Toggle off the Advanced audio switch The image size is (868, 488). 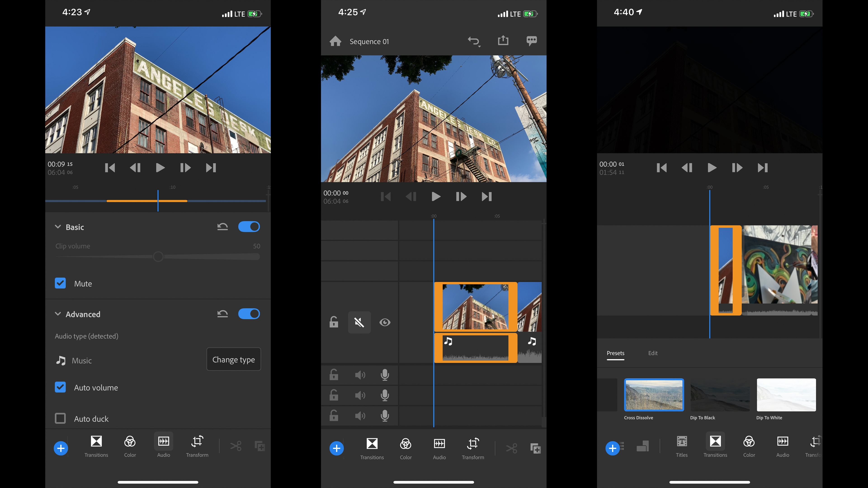249,314
